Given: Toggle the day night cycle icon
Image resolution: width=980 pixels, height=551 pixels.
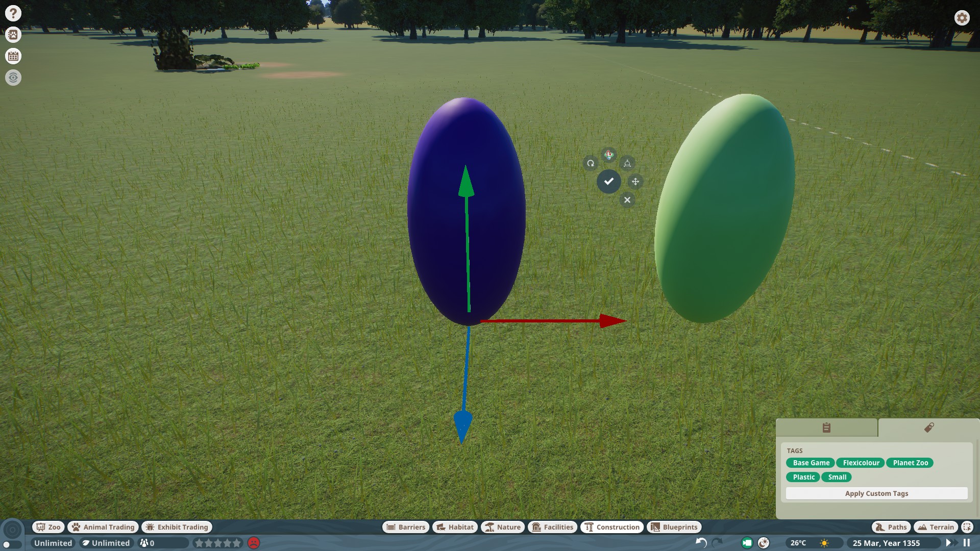Looking at the screenshot, I should [764, 543].
